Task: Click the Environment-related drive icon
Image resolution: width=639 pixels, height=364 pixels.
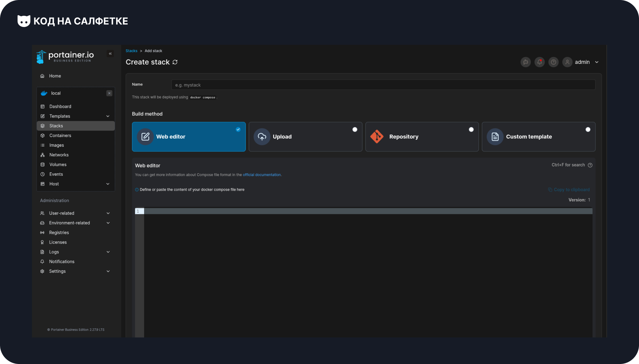Action: point(42,223)
